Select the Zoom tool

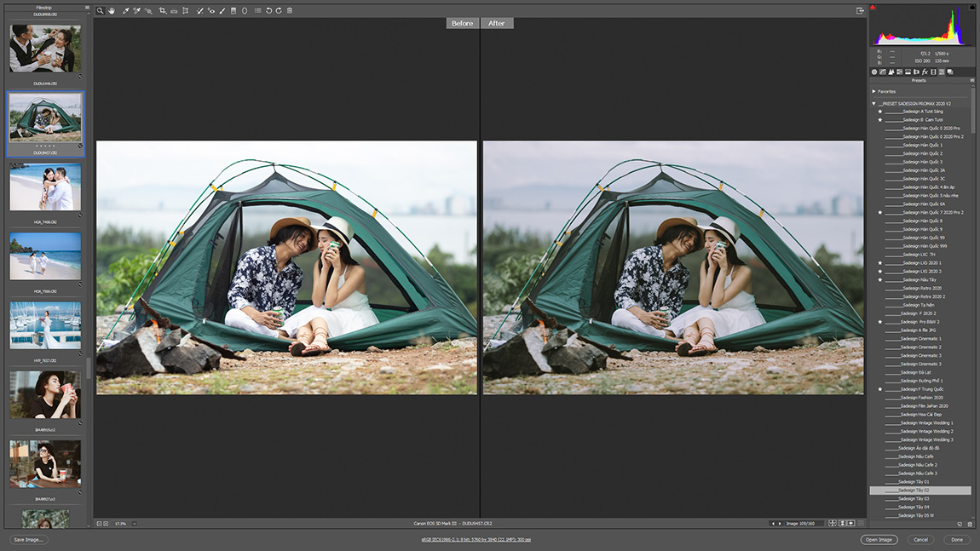(x=100, y=11)
